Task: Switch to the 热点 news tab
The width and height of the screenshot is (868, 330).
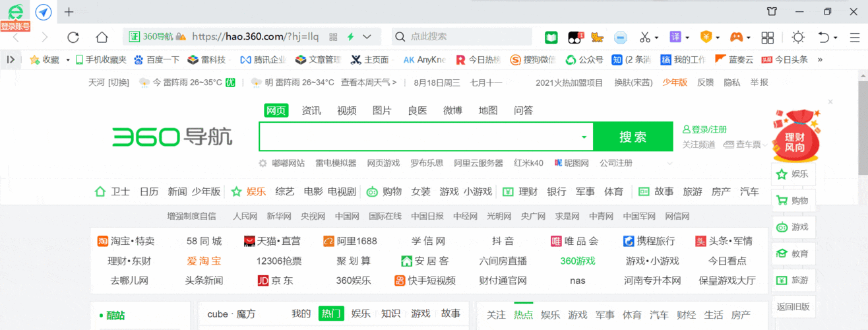Action: (523, 315)
